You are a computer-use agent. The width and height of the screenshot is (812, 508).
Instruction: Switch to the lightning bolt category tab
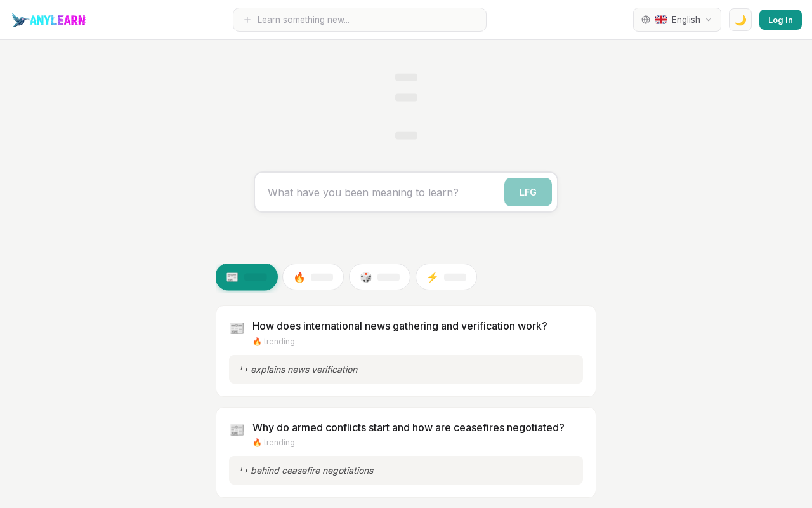[446, 277]
